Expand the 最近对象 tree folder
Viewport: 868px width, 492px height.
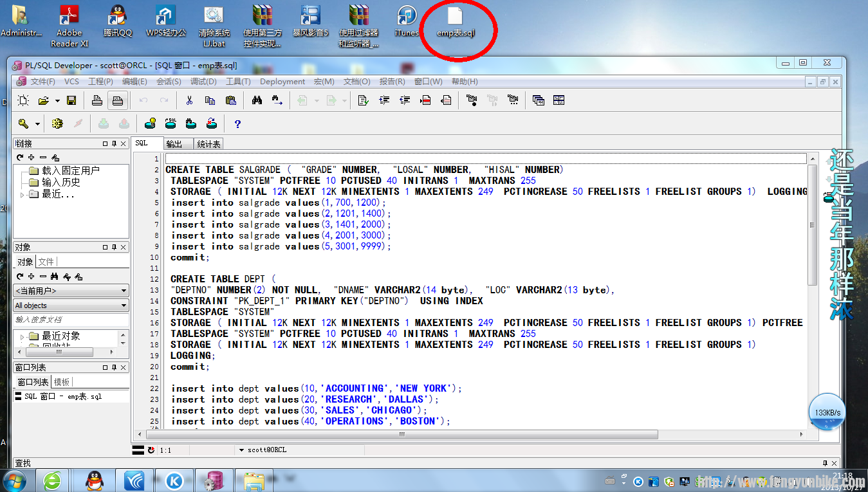coord(23,336)
